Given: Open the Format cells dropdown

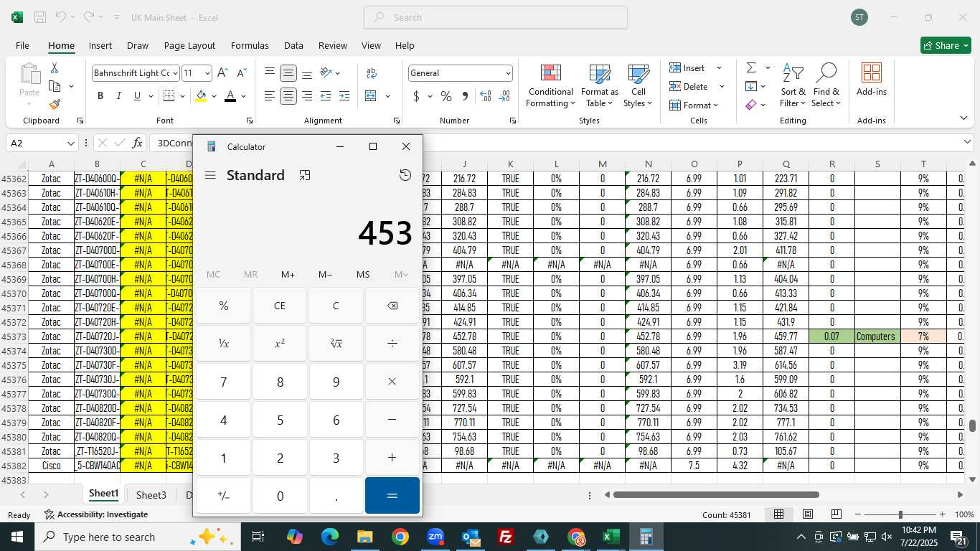Looking at the screenshot, I should tap(717, 105).
